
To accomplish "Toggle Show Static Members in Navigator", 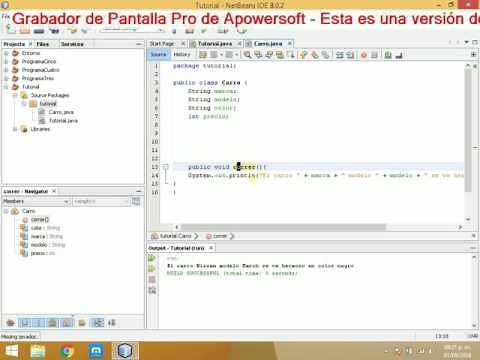I will (39, 323).
